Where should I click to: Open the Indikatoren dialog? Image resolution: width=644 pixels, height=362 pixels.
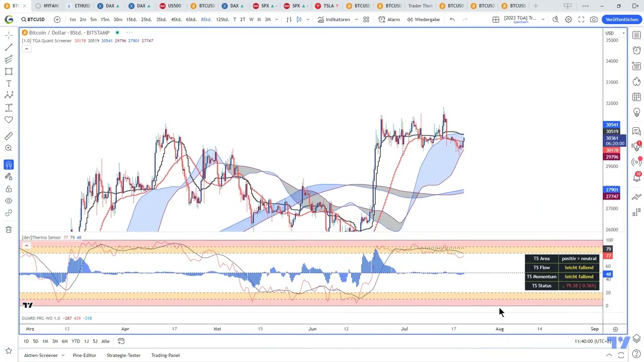(334, 19)
